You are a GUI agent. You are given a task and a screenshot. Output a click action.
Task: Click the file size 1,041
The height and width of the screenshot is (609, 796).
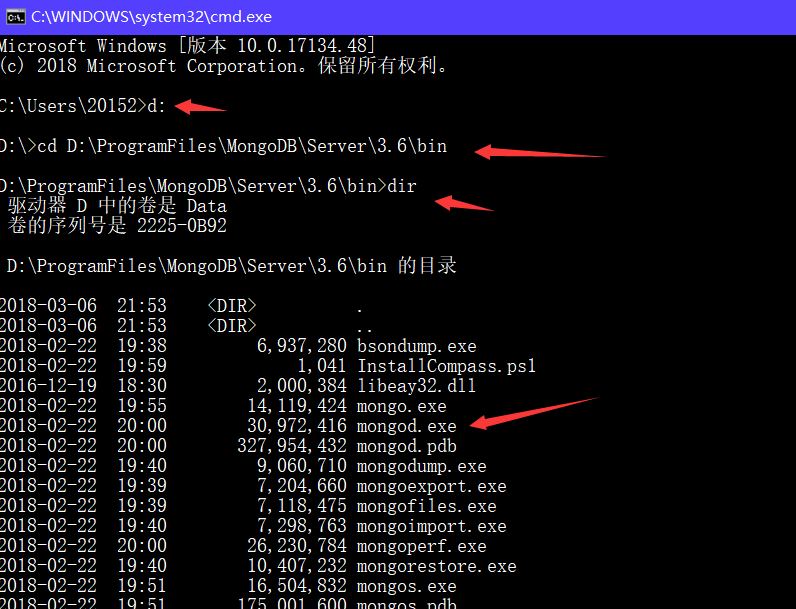[322, 366]
